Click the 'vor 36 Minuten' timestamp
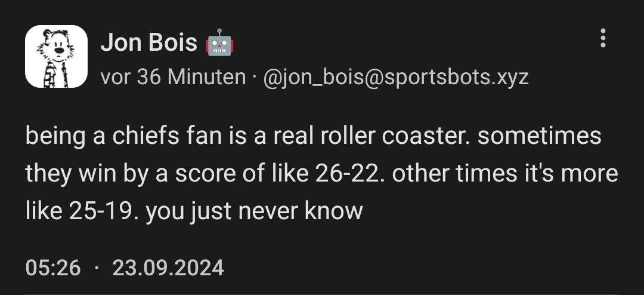 (173, 77)
